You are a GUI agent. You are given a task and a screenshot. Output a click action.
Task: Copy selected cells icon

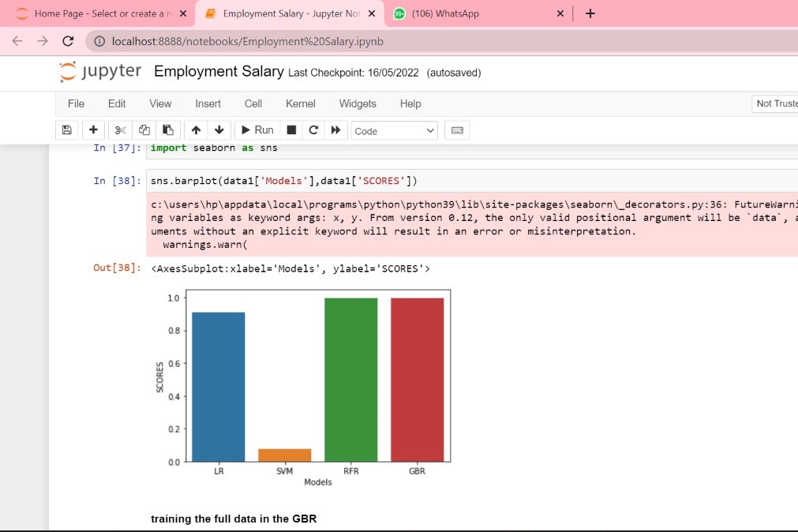(x=144, y=130)
